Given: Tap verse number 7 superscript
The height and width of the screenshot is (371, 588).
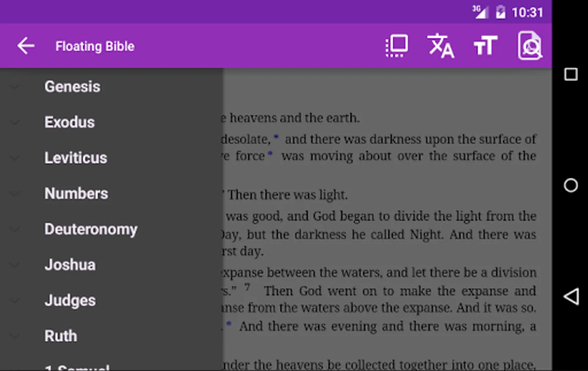Looking at the screenshot, I should 247,287.
